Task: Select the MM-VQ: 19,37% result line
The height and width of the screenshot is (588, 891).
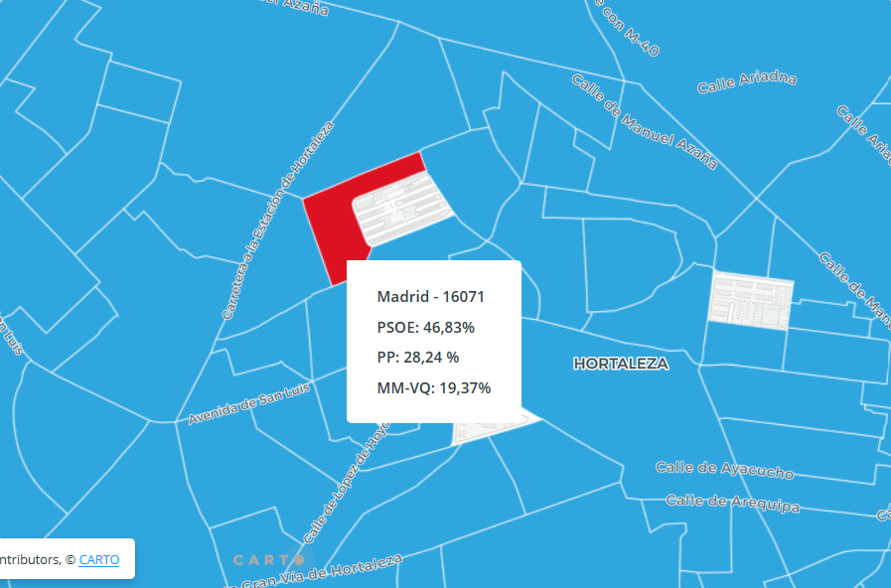Action: (433, 387)
